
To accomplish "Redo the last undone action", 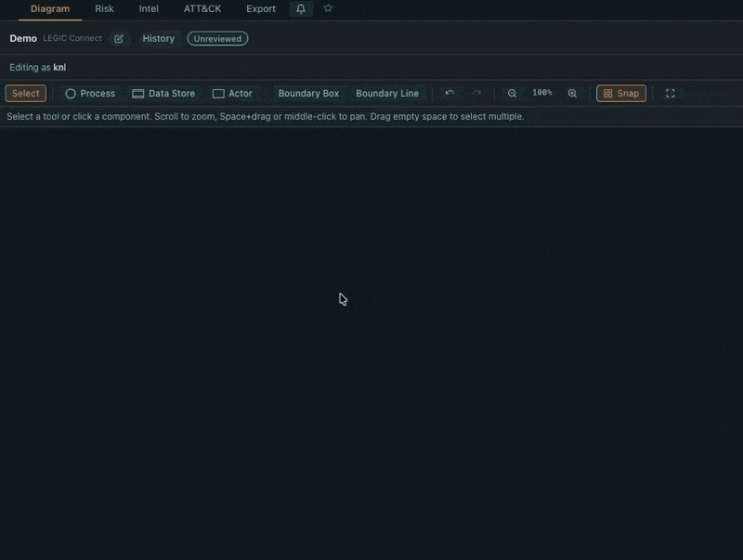I will (476, 93).
